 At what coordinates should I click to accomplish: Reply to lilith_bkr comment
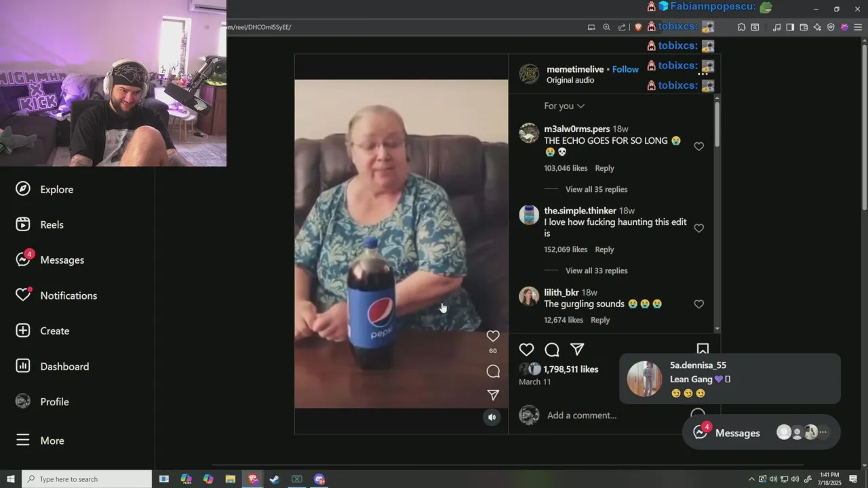click(600, 320)
